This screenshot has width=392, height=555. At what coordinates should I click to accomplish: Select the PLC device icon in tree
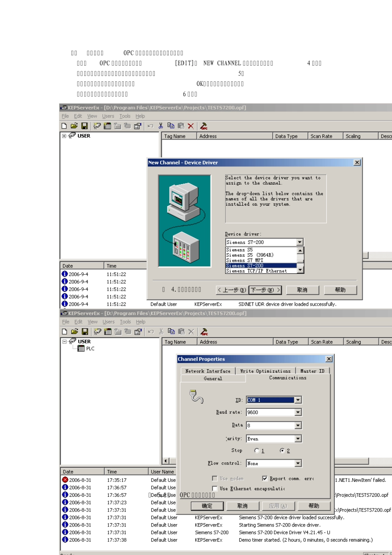[x=81, y=349]
